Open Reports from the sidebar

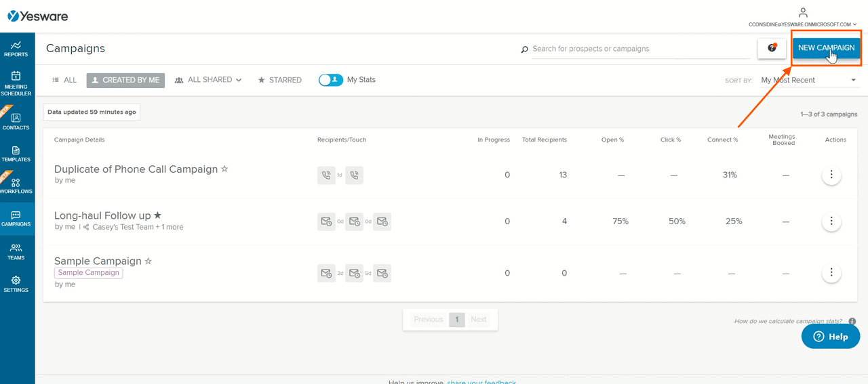pos(16,48)
